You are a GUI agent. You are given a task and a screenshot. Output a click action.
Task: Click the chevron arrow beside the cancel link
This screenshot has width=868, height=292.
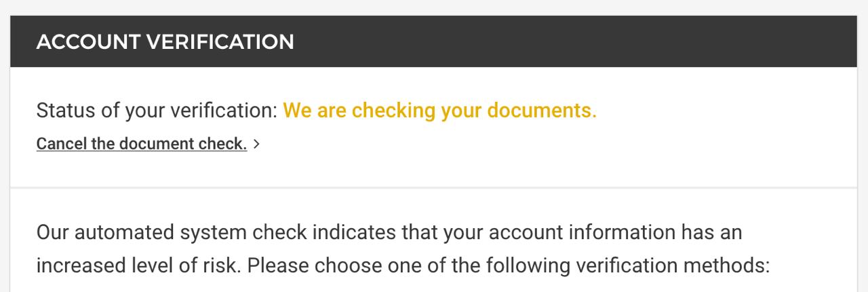(x=256, y=144)
